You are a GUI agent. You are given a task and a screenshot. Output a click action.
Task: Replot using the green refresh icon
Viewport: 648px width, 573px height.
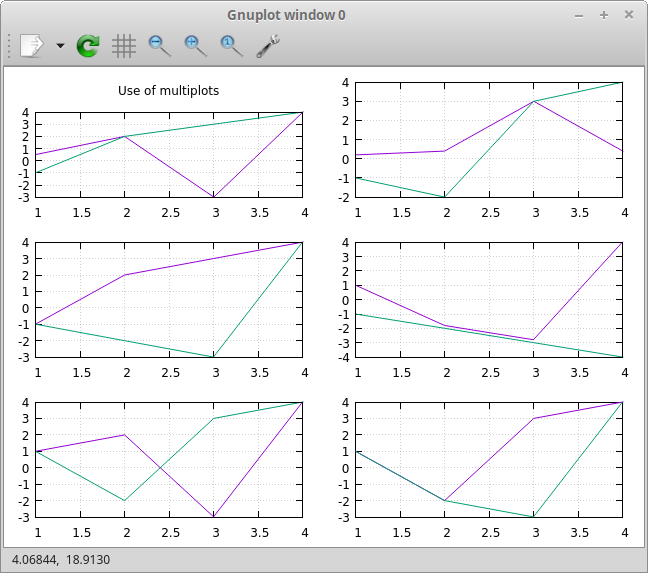89,45
